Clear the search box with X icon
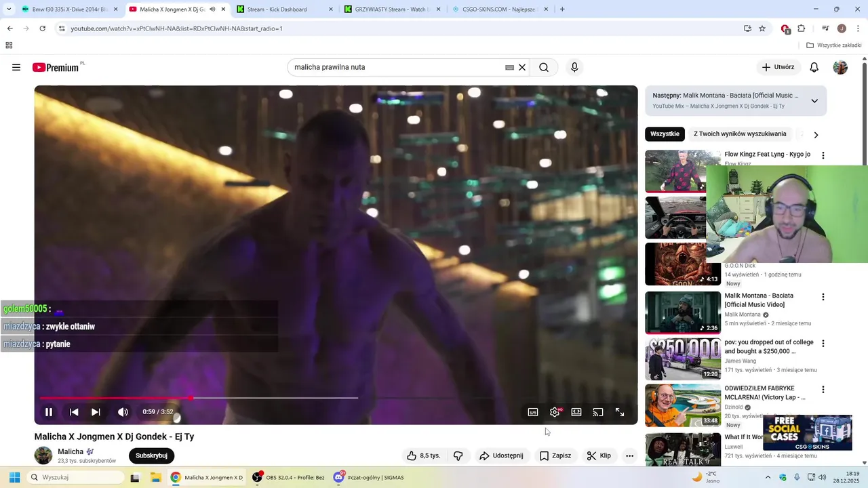868x488 pixels. [522, 67]
